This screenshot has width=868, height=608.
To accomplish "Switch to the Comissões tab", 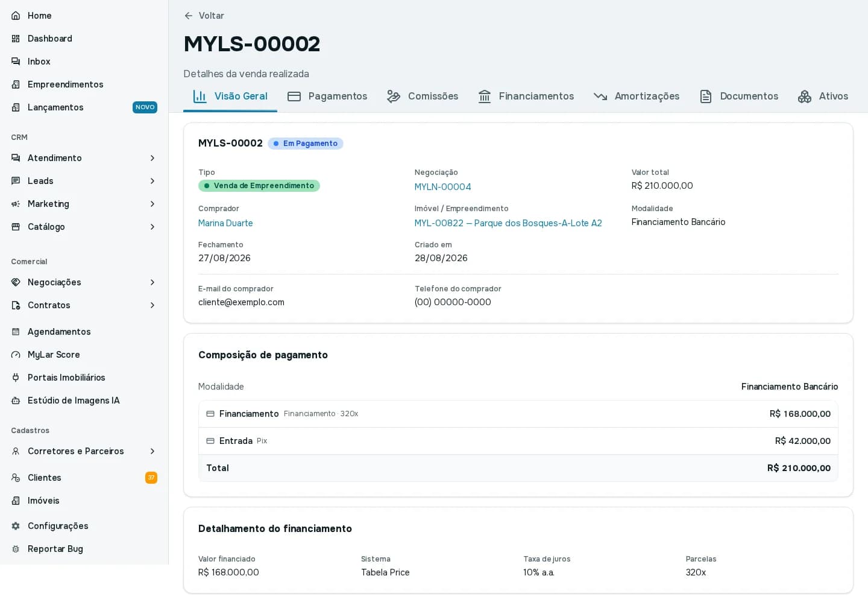I will click(x=423, y=97).
